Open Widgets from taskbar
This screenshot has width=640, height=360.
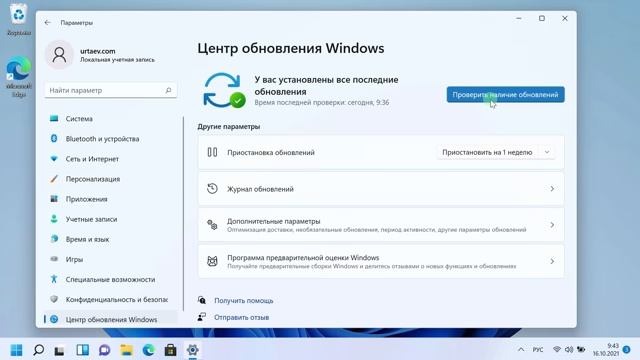pyautogui.click(x=82, y=350)
